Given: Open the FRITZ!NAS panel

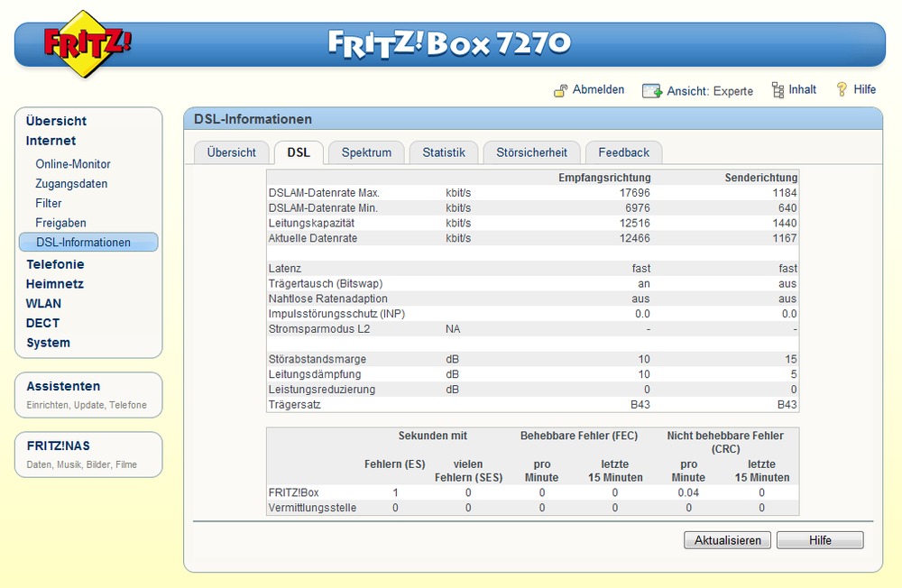Looking at the screenshot, I should (x=88, y=455).
